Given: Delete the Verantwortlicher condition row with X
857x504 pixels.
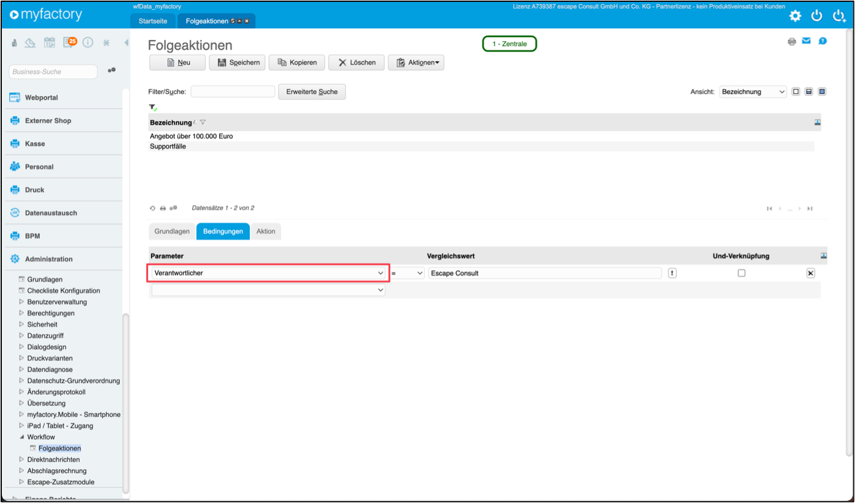Looking at the screenshot, I should point(810,273).
